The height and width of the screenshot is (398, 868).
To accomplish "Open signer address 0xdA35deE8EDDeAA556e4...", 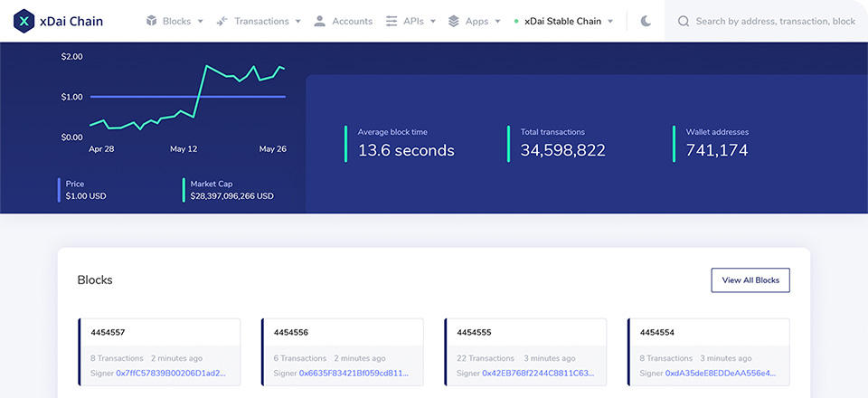I will (721, 373).
